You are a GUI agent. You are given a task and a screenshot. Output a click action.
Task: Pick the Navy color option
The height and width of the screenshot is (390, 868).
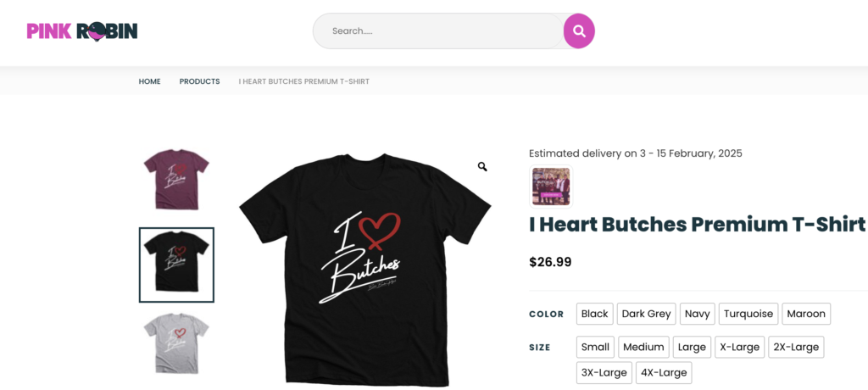697,314
